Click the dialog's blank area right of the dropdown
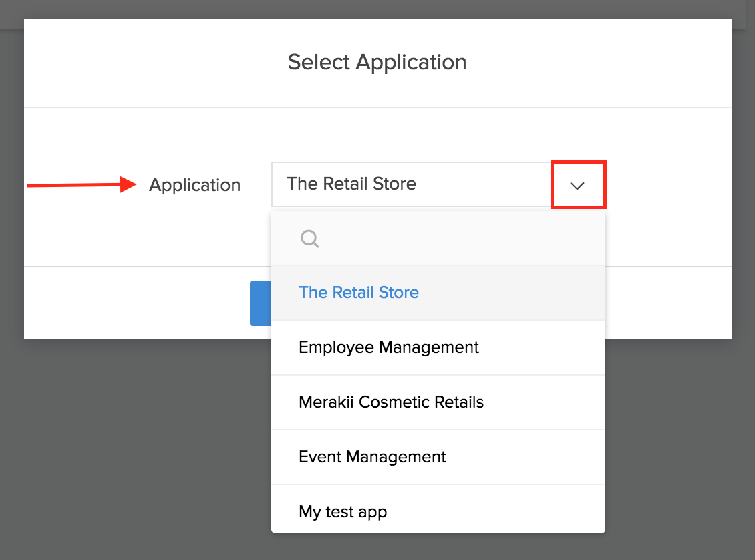The height and width of the screenshot is (560, 755). coord(668,185)
